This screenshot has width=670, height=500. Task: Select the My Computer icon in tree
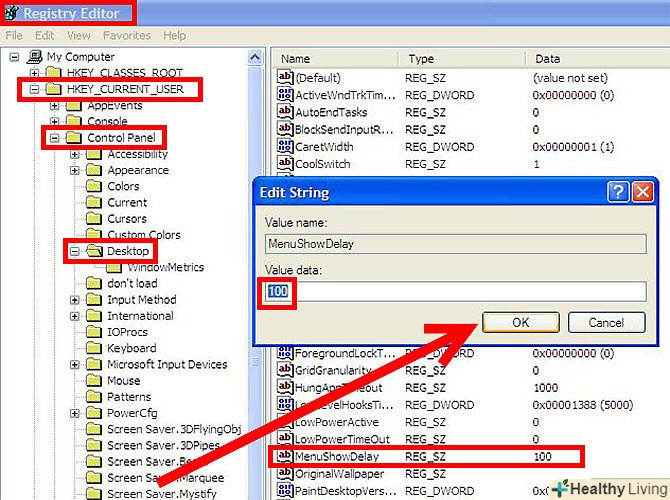[x=35, y=56]
